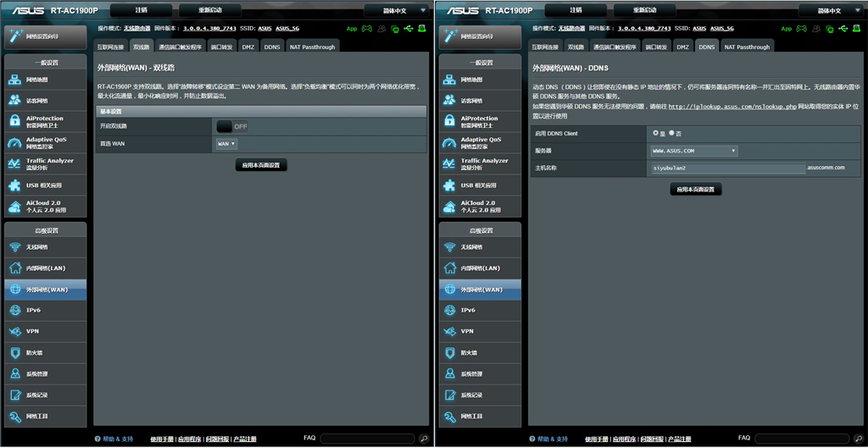
Task: Click printer status icon in DDNS window
Action: click(856, 28)
